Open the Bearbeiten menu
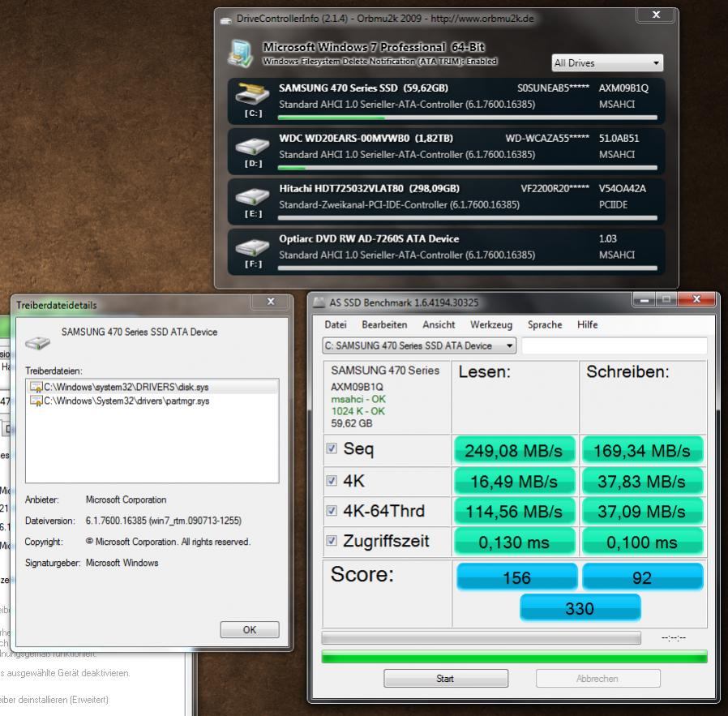 384,325
